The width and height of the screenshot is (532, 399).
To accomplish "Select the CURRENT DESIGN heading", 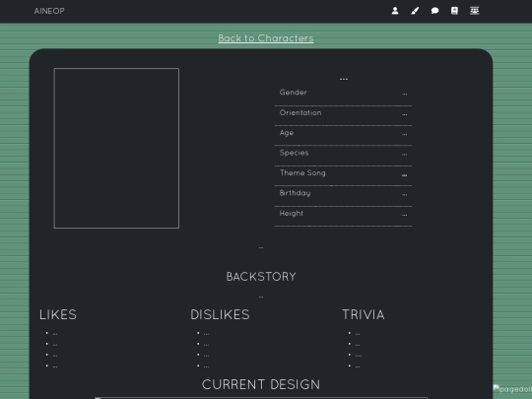I will [x=261, y=384].
